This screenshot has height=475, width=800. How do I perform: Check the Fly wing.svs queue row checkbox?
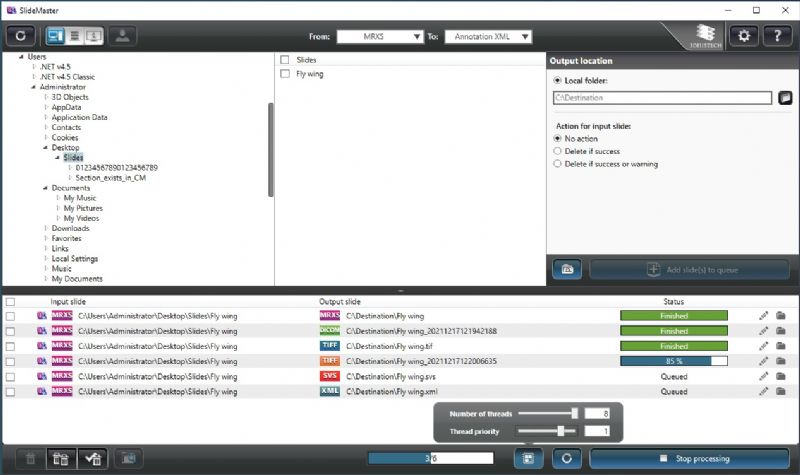[x=10, y=377]
